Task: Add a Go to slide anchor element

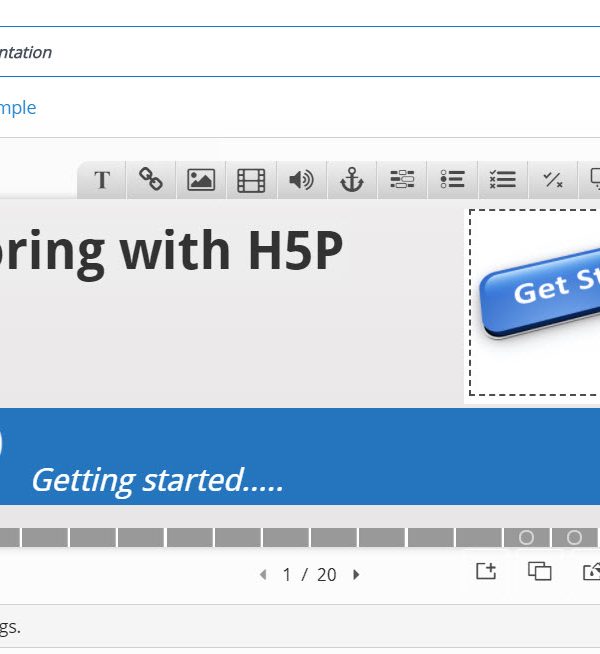Action: 352,180
